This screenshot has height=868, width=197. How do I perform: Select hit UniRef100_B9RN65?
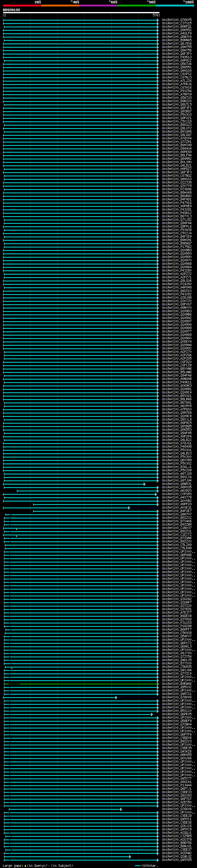(177, 40)
